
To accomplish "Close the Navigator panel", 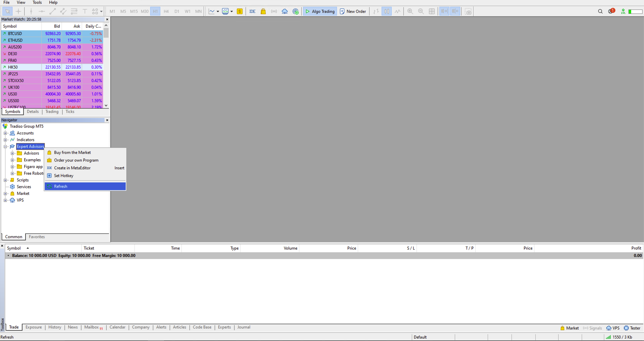I will (107, 120).
